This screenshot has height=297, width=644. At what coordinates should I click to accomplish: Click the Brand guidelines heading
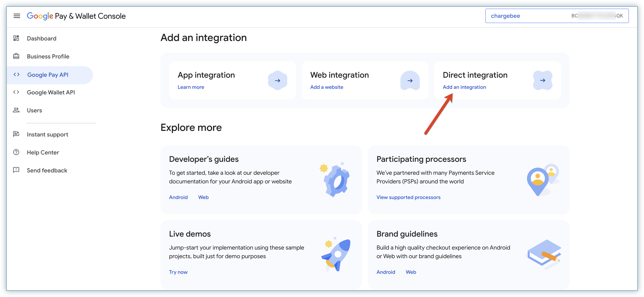tap(407, 234)
